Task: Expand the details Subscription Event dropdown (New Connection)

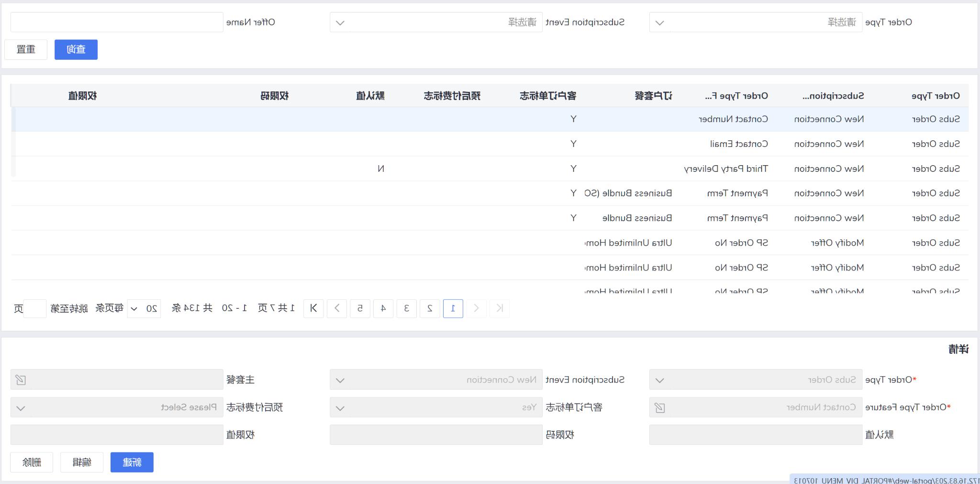Action: click(436, 380)
